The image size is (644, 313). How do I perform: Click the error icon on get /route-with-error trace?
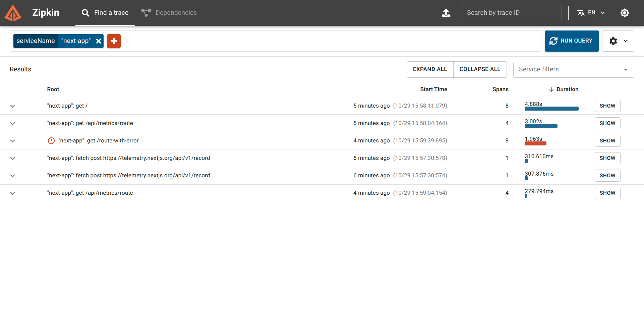pos(51,140)
